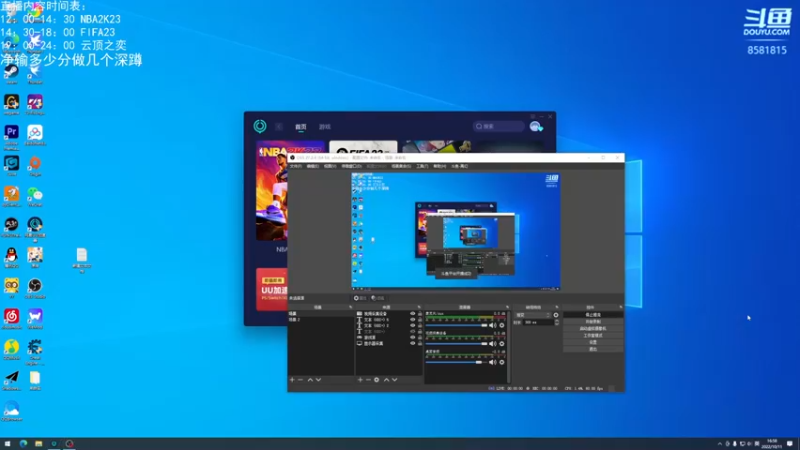
Task: Toggle visibility of 文本 GDI+ 5 source
Action: click(x=412, y=319)
